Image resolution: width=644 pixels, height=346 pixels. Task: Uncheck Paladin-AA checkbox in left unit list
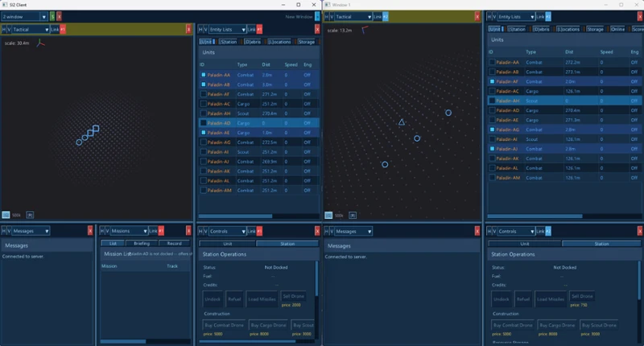pos(204,75)
